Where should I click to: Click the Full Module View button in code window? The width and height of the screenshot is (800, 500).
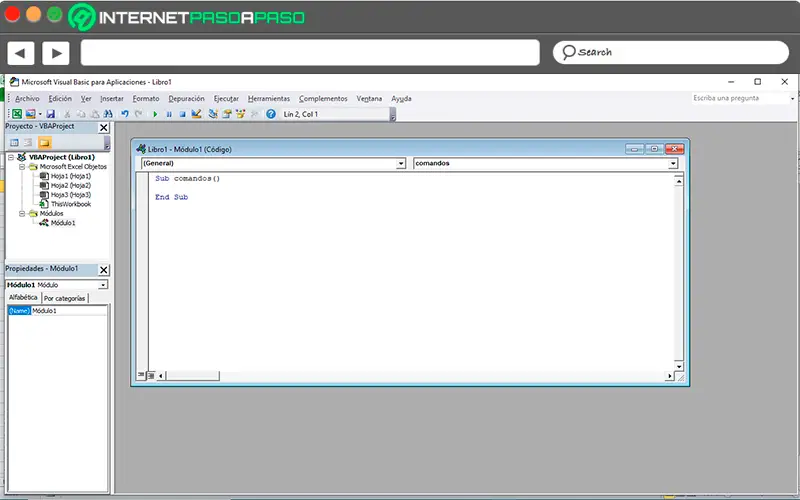[x=151, y=376]
